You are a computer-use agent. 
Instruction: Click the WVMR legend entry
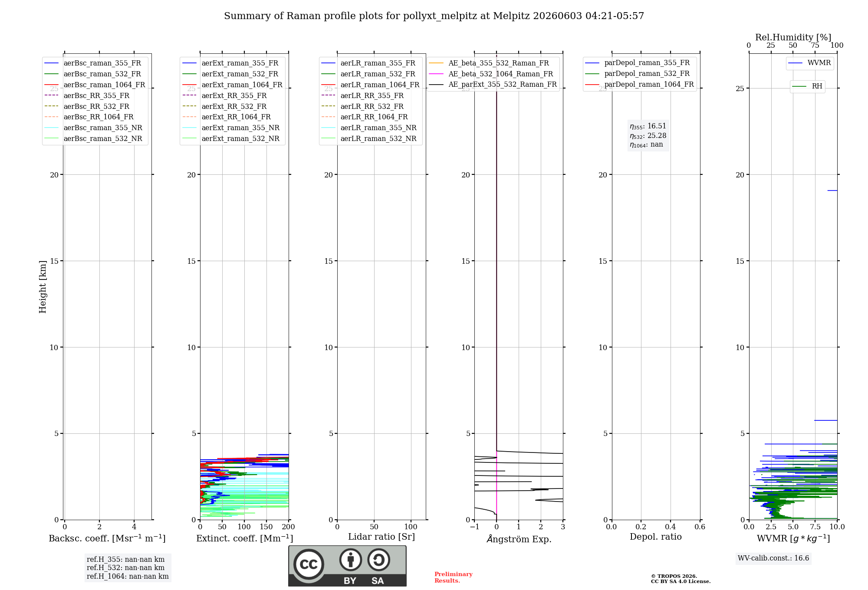click(x=810, y=63)
